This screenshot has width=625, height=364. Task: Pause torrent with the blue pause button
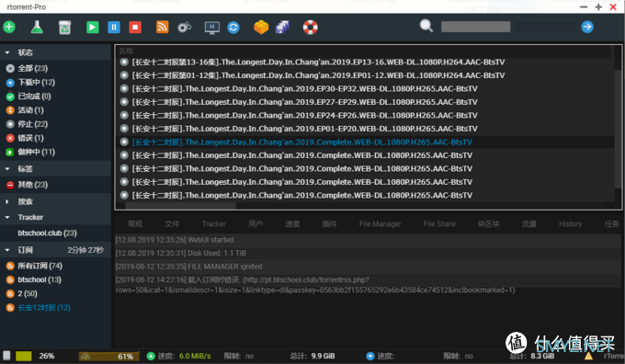coord(114,27)
